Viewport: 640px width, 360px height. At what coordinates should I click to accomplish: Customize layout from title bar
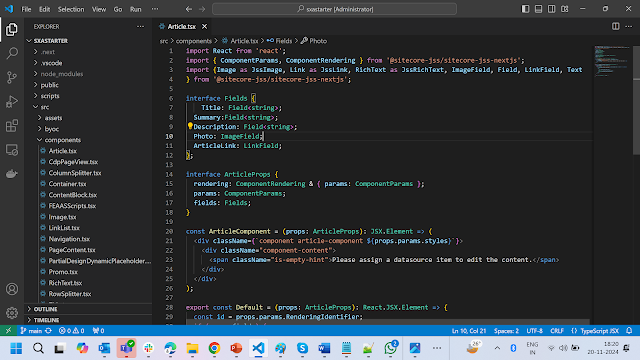click(x=565, y=9)
